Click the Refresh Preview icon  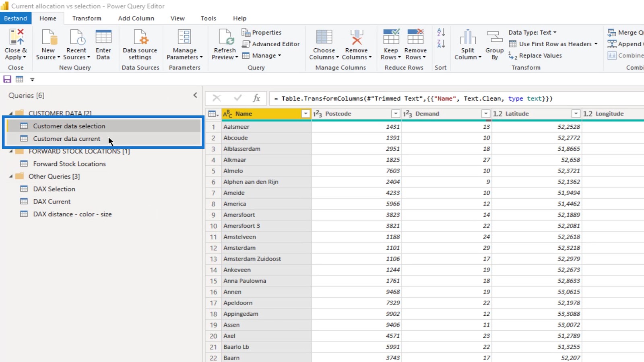coord(225,37)
